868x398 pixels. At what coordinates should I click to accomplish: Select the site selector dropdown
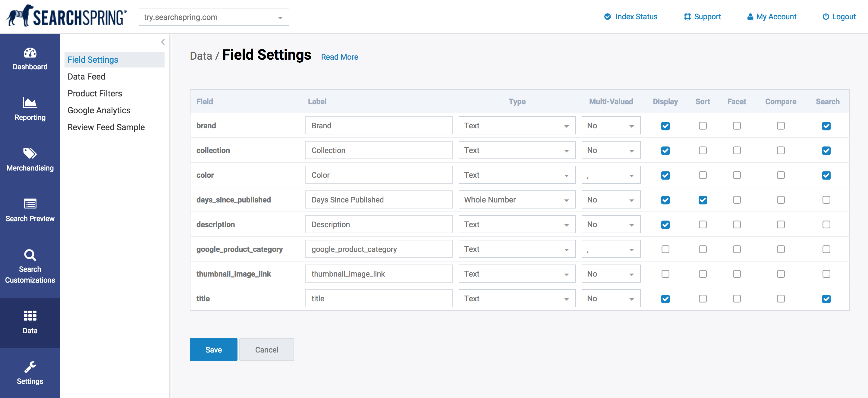(213, 17)
